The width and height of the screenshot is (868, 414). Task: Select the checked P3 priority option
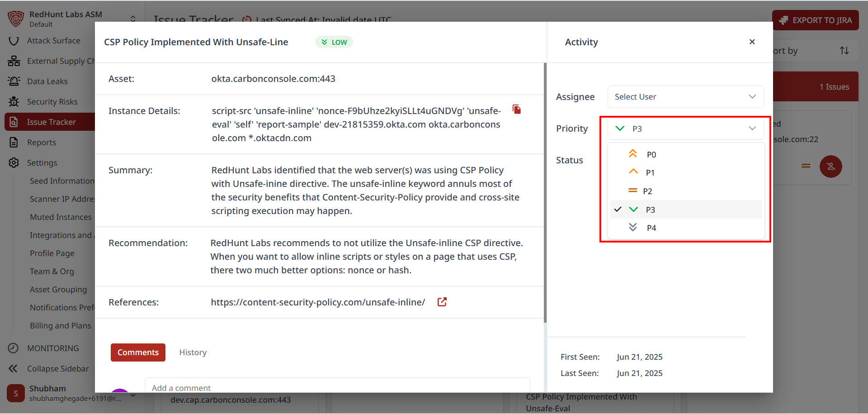(x=686, y=209)
